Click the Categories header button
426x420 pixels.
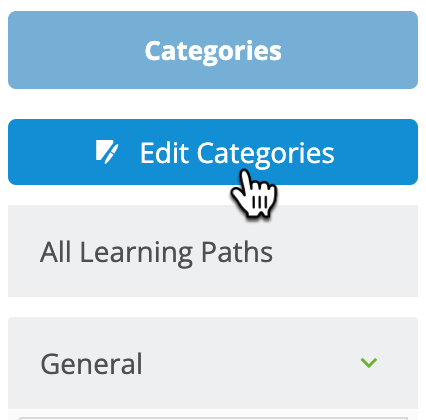213,50
